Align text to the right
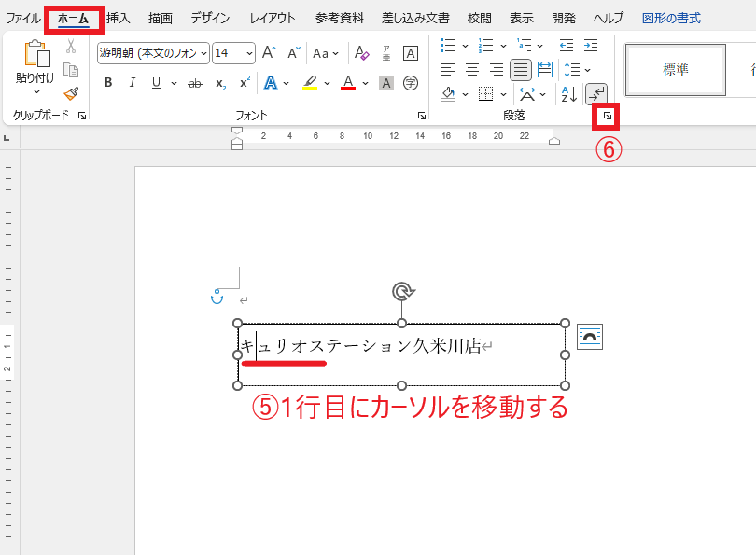This screenshot has height=555, width=756. click(x=497, y=70)
